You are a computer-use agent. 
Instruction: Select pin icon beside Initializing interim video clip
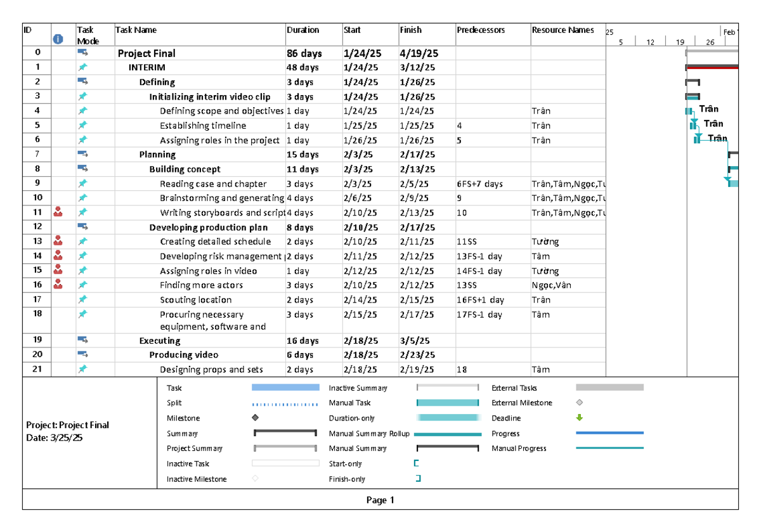82,96
